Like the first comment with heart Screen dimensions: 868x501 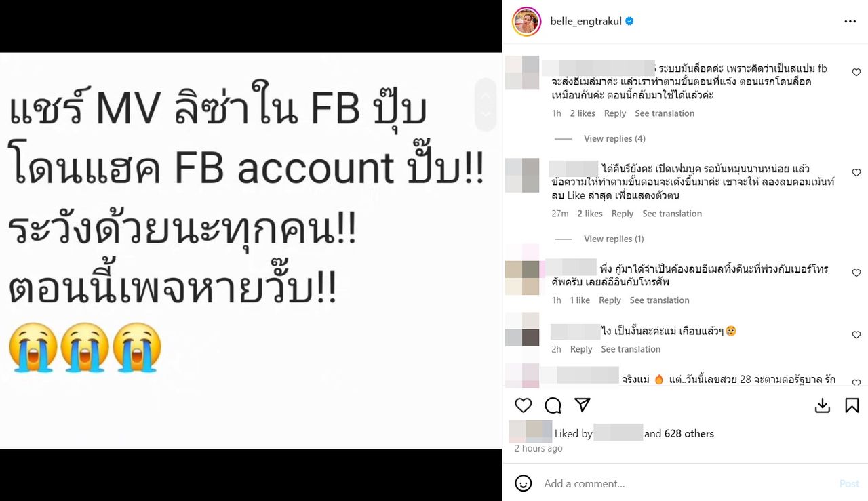(x=856, y=73)
